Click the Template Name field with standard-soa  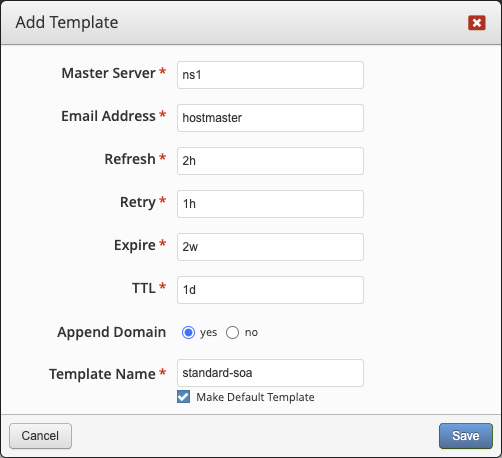(x=270, y=373)
